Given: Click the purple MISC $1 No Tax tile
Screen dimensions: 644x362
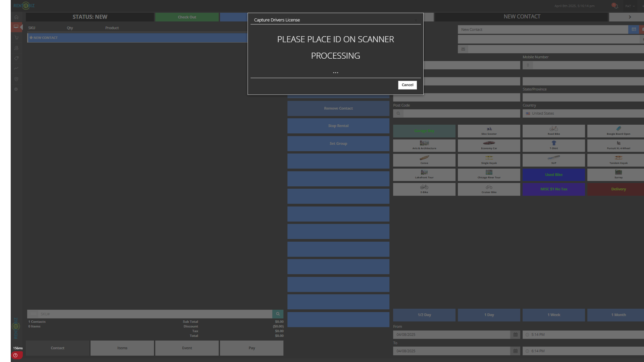Looking at the screenshot, I should pyautogui.click(x=553, y=189).
